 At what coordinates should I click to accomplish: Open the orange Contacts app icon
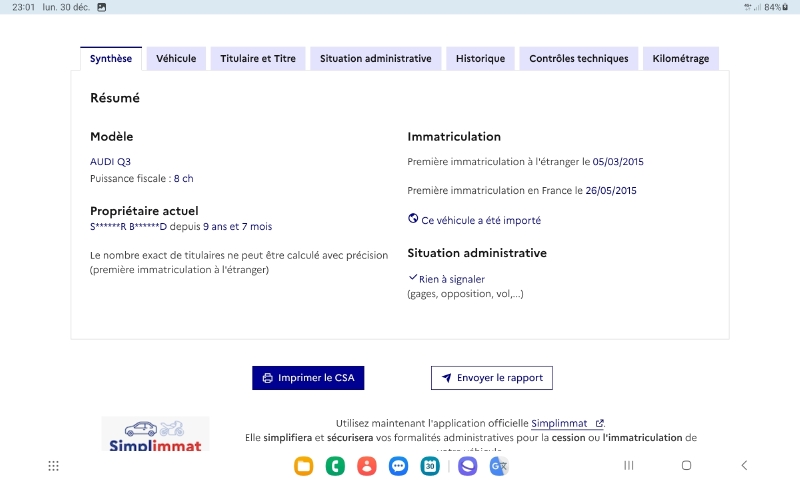coord(367,466)
